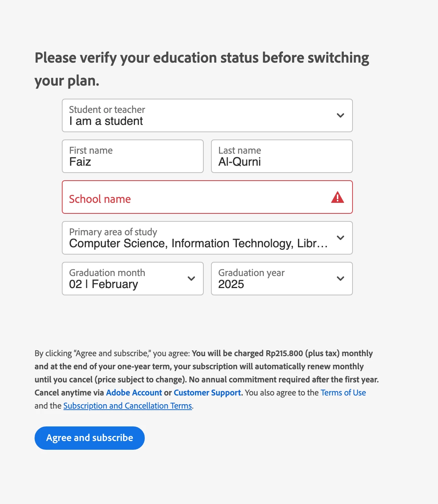Expand the Computer Science study area selection
438x504 pixels.
(207, 238)
